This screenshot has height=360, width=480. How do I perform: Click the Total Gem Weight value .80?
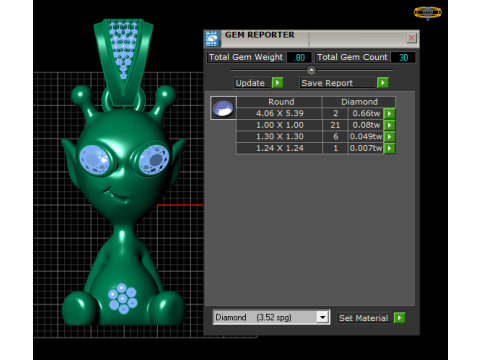(x=299, y=57)
